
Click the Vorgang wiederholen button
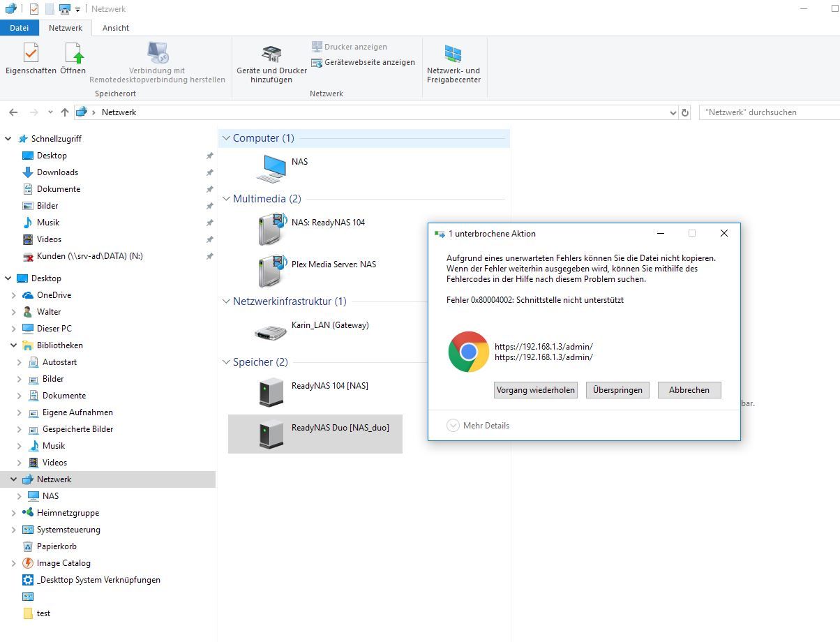pos(535,390)
